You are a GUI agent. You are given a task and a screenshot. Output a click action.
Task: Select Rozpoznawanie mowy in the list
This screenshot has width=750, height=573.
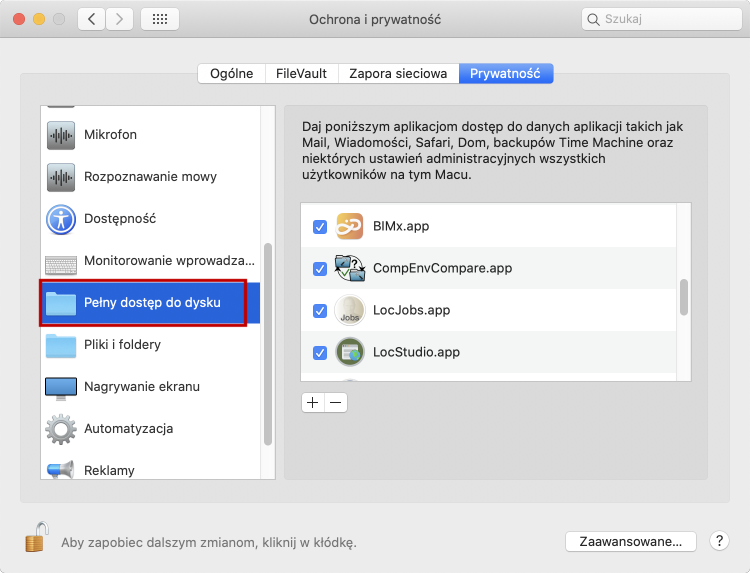tap(151, 177)
